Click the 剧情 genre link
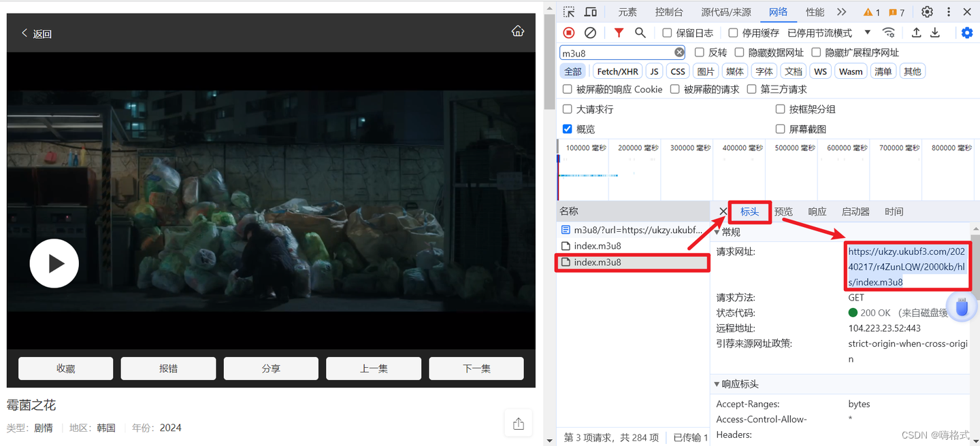980x446 pixels. click(44, 428)
